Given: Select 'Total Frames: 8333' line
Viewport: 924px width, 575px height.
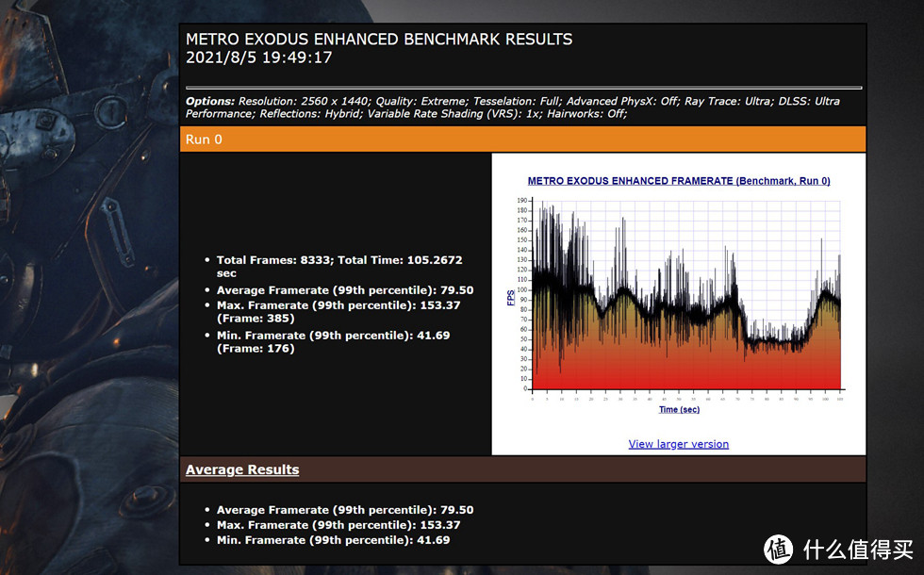Looking at the screenshot, I should 339,266.
